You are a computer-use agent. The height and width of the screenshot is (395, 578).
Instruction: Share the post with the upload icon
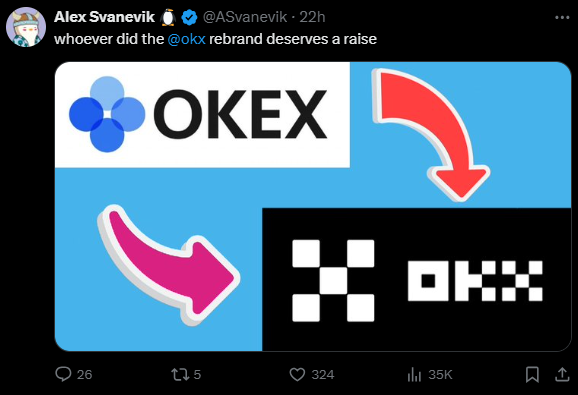coord(562,374)
